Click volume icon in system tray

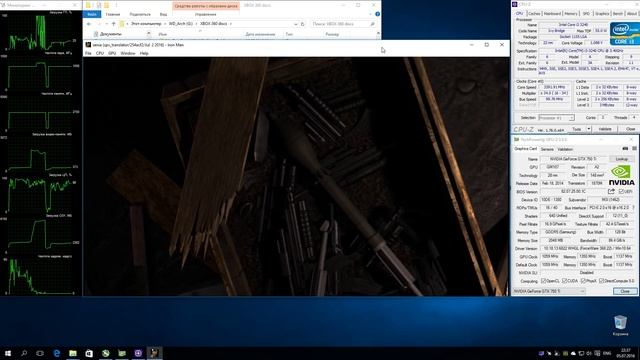pyautogui.click(x=589, y=353)
